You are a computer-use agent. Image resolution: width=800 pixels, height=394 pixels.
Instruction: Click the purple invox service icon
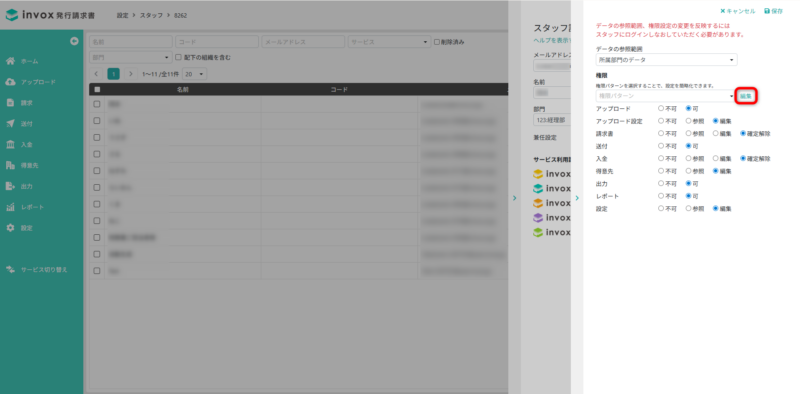pyautogui.click(x=538, y=218)
